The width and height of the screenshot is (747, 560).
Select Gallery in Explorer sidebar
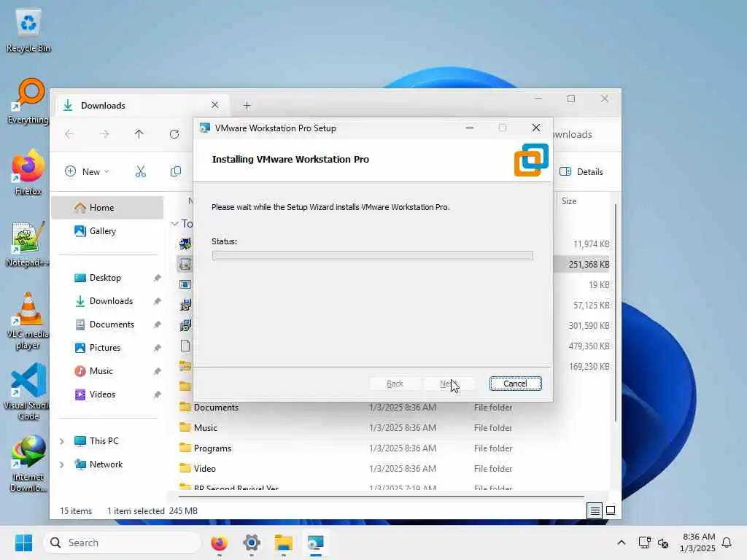[107, 231]
